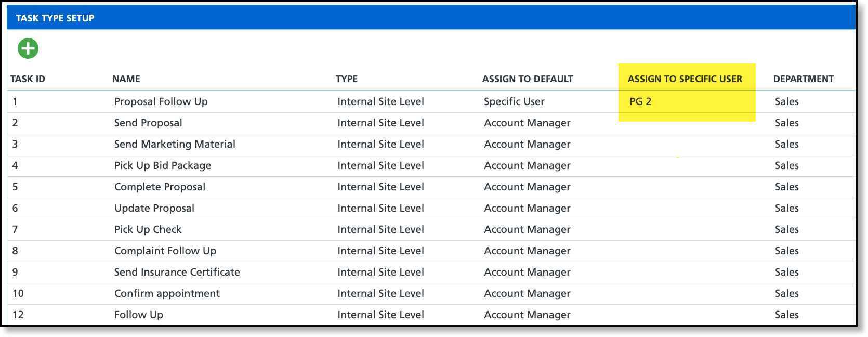Open the Proposal Follow Up task
The width and height of the screenshot is (868, 337).
click(x=161, y=101)
